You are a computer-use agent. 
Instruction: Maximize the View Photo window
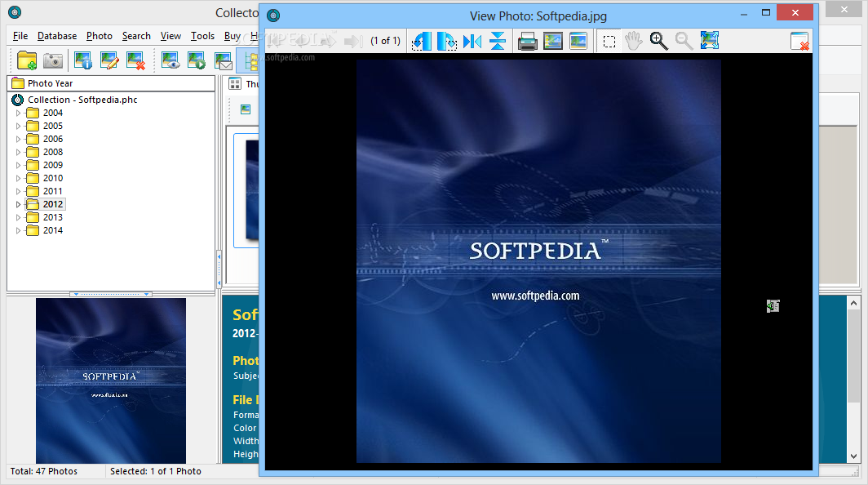(766, 12)
